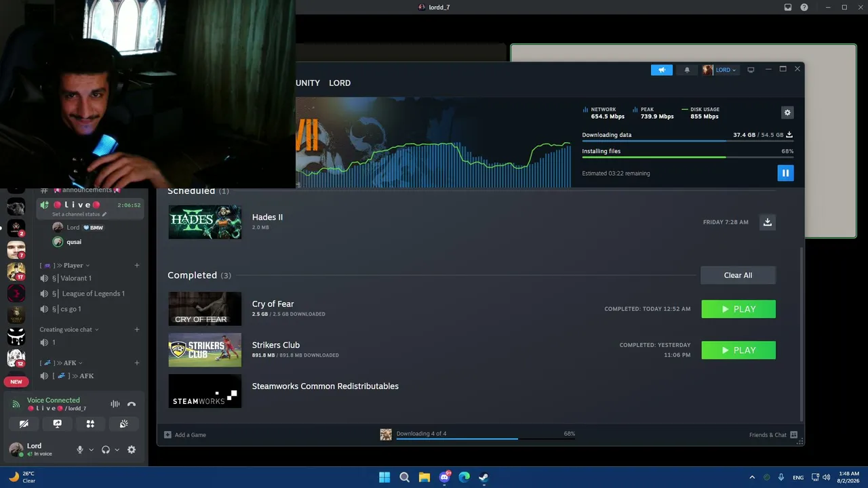868x488 pixels.
Task: Open File Explorer from taskbar
Action: pos(424,477)
